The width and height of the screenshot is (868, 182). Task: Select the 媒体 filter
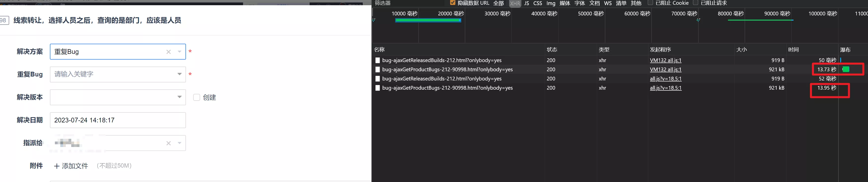pyautogui.click(x=565, y=3)
